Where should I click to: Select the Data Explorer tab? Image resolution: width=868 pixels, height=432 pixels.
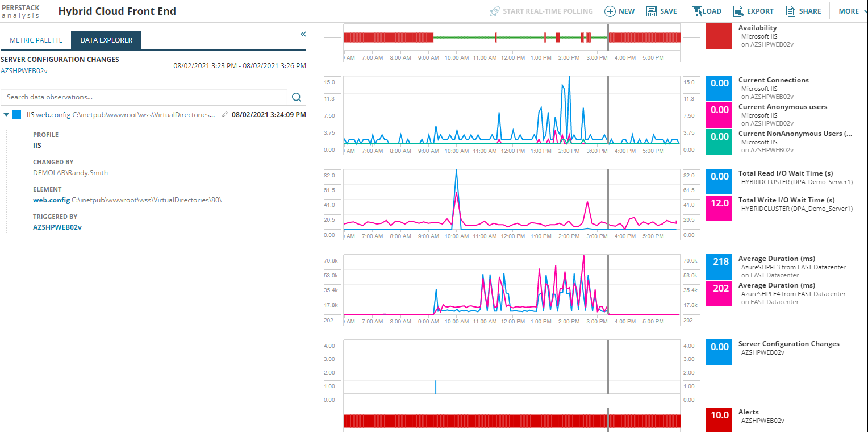[106, 40]
